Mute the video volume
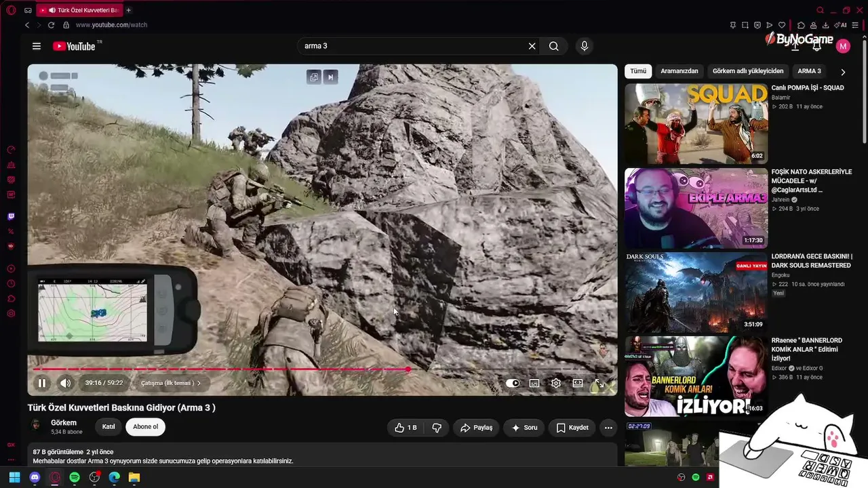 click(65, 383)
